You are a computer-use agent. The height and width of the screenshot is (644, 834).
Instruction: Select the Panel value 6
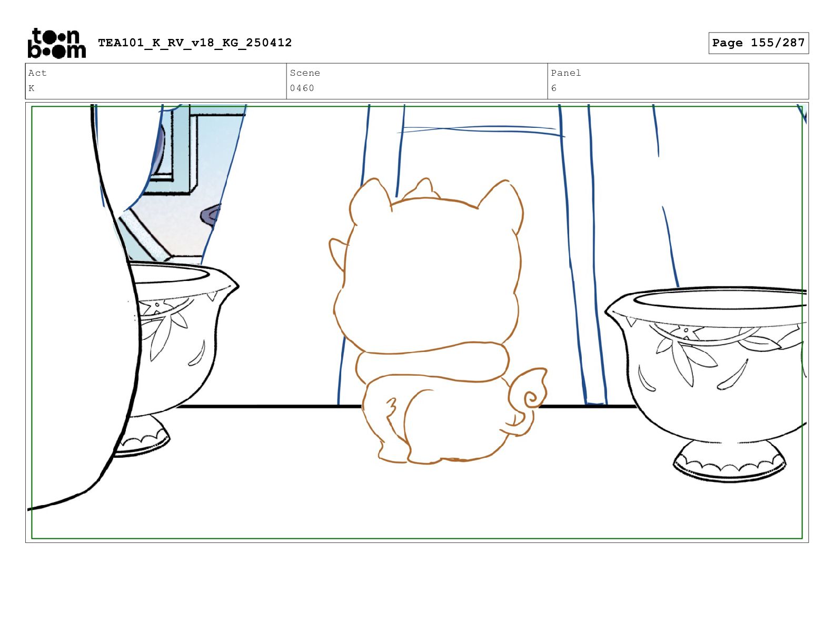(554, 88)
